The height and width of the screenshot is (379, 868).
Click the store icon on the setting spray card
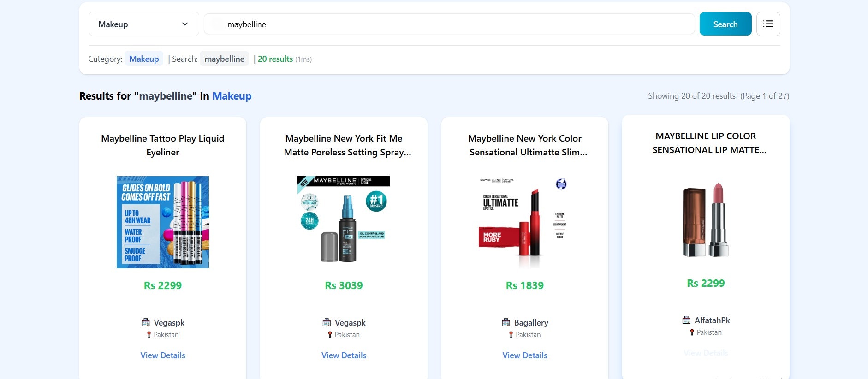(x=327, y=322)
